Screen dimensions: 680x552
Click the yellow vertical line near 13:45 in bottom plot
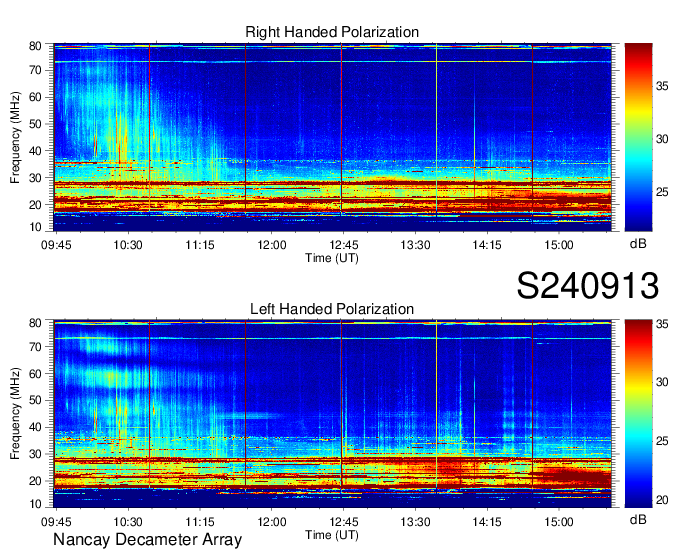click(437, 407)
